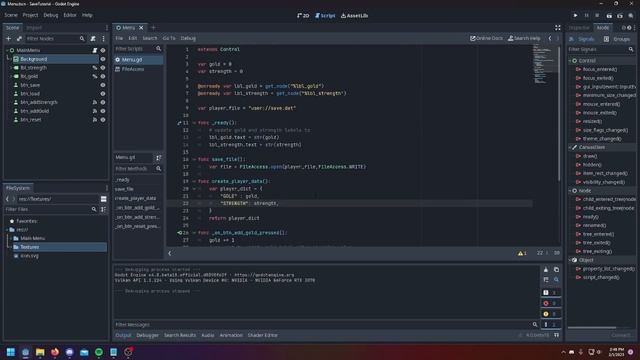640x360 pixels.
Task: Expand the lbl_strength node
Action: tap(11, 68)
